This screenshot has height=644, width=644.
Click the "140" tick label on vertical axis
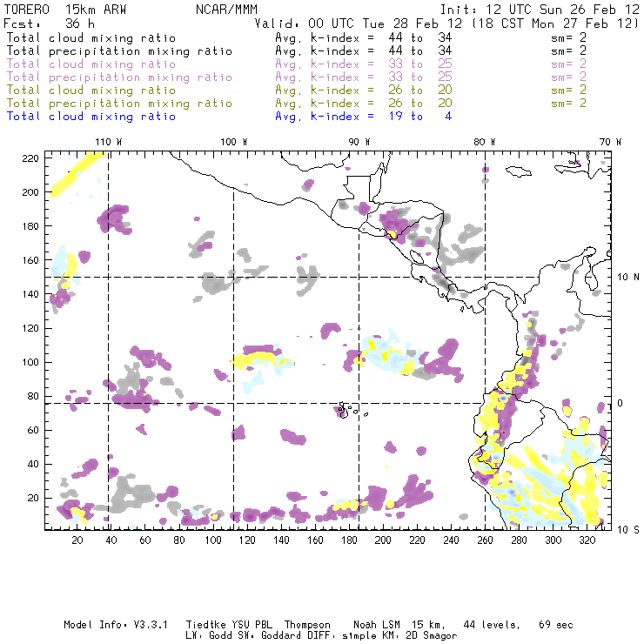point(30,294)
